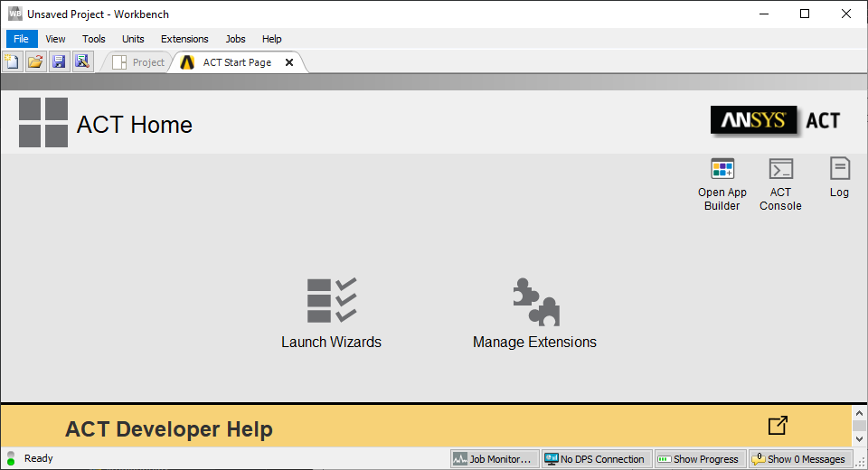Image resolution: width=868 pixels, height=470 pixels.
Task: Click the scrollbar up arrow
Action: (859, 413)
